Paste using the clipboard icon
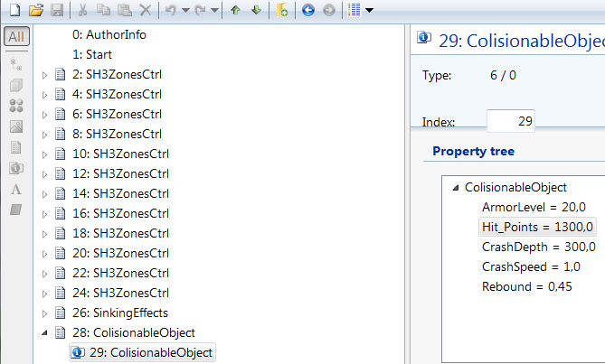The height and width of the screenshot is (364, 605). (124, 10)
